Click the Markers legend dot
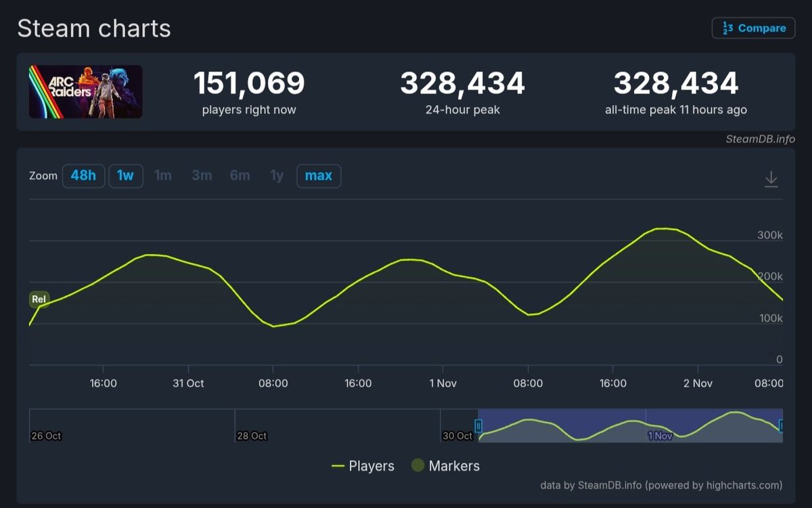 click(x=416, y=466)
